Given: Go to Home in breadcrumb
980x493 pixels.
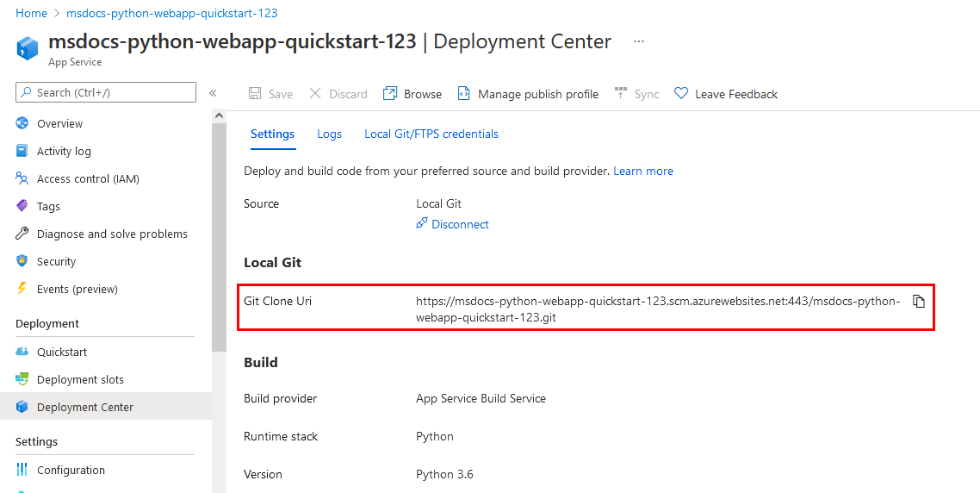Looking at the screenshot, I should (31, 14).
